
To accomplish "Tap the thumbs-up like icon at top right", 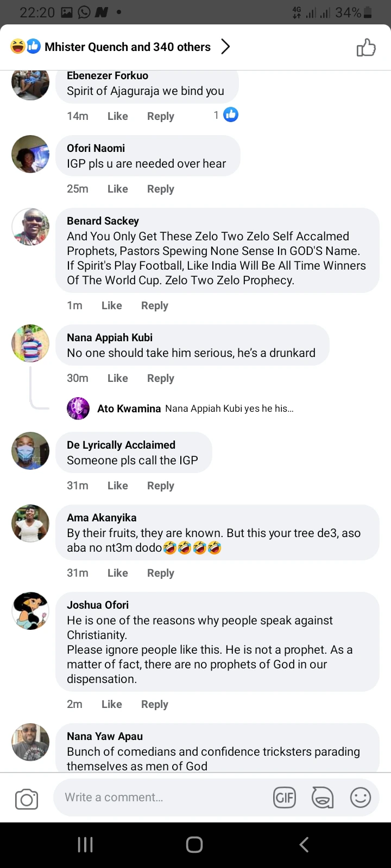I will (x=366, y=47).
